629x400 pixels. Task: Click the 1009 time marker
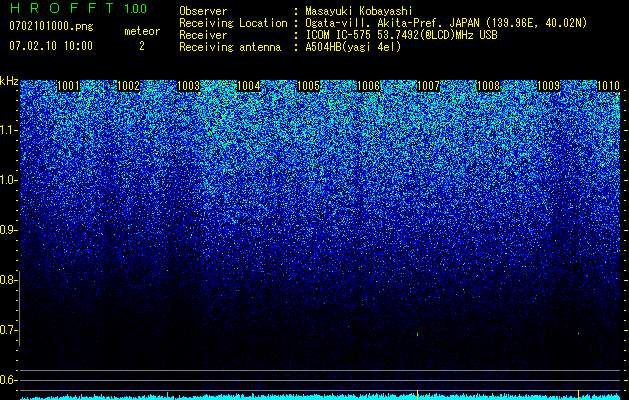click(548, 86)
